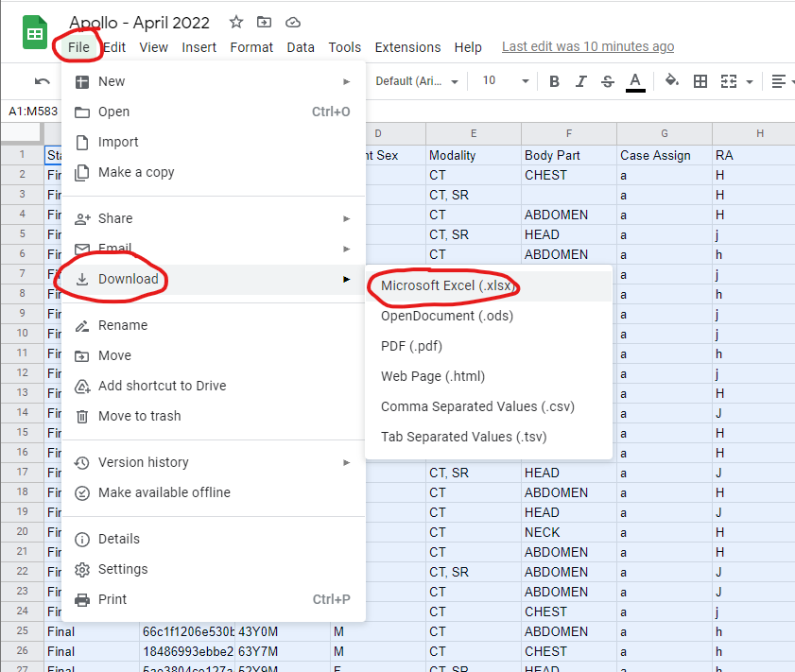
Task: Click the Google Sheets home icon
Action: coord(35,32)
